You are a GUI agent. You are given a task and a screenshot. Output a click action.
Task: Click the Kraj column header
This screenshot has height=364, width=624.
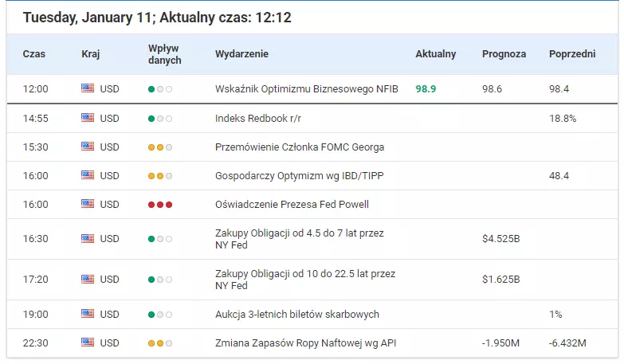[91, 54]
